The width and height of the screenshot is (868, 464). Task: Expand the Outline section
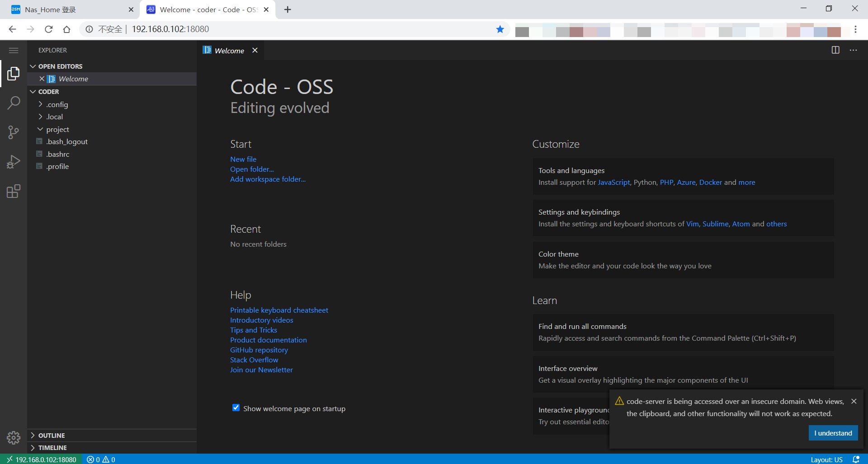click(112, 435)
